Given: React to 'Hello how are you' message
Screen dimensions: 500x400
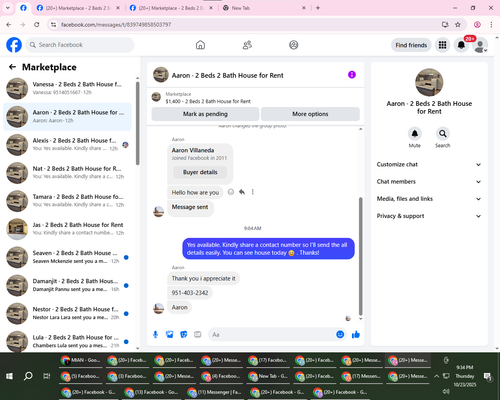Looking at the screenshot, I should 231,192.
